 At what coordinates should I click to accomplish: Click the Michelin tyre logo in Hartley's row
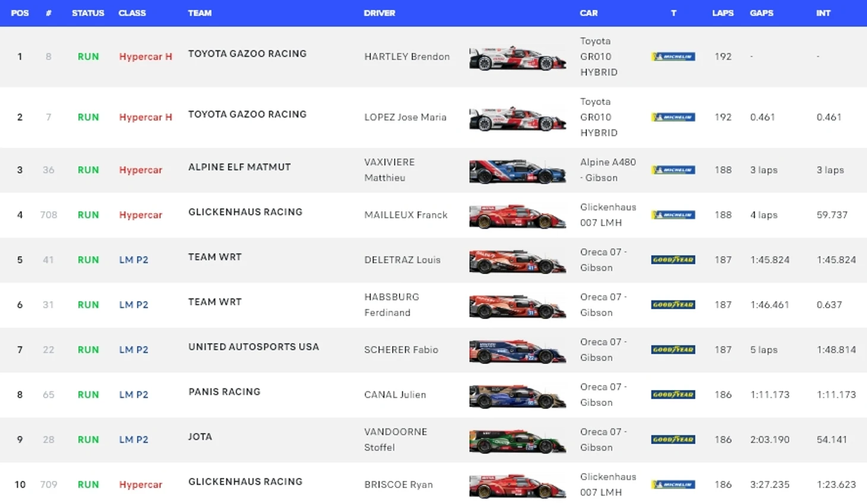pyautogui.click(x=673, y=56)
